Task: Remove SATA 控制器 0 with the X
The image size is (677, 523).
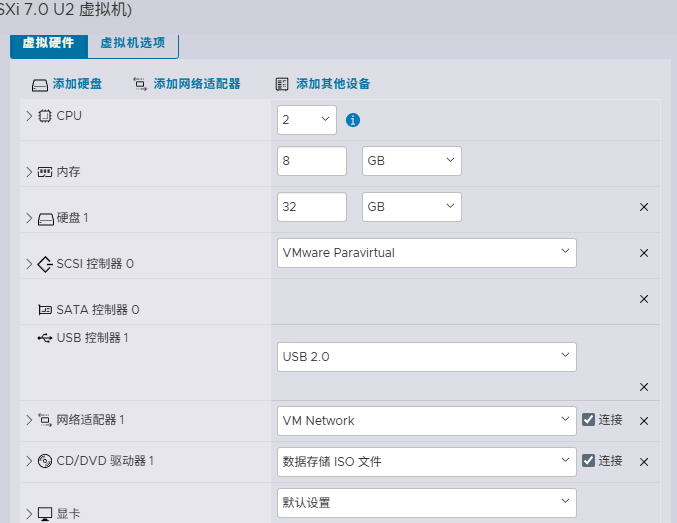Action: [644, 299]
